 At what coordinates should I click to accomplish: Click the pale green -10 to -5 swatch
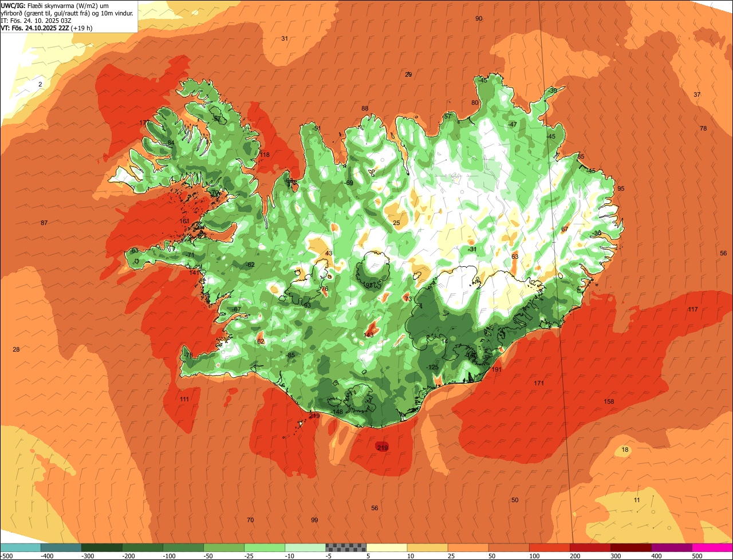click(x=305, y=548)
